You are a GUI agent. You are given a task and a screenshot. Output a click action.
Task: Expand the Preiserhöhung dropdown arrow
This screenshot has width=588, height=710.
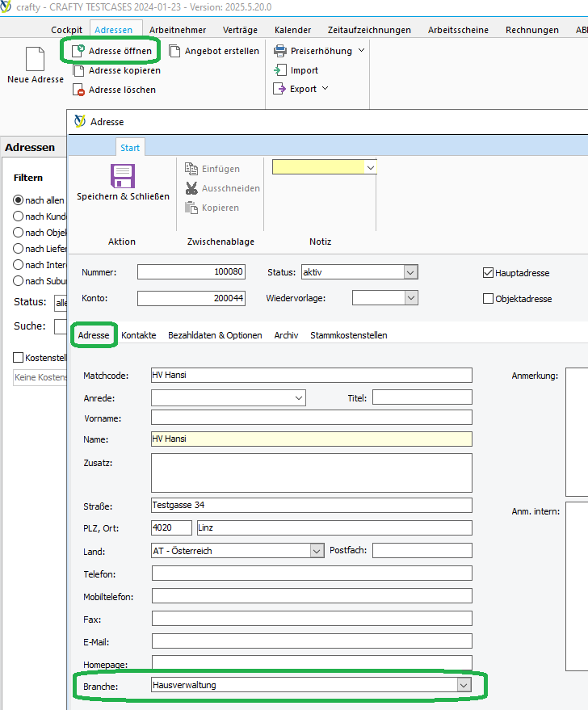point(361,50)
